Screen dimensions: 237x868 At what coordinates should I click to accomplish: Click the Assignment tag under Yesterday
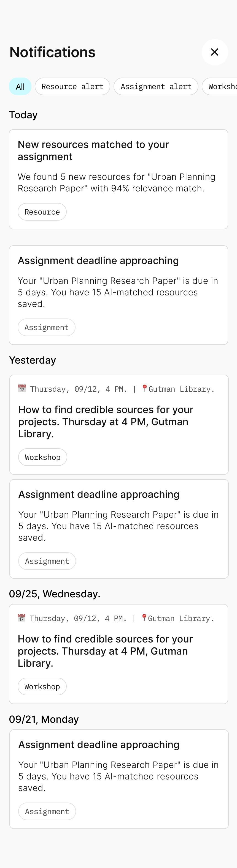[47, 561]
